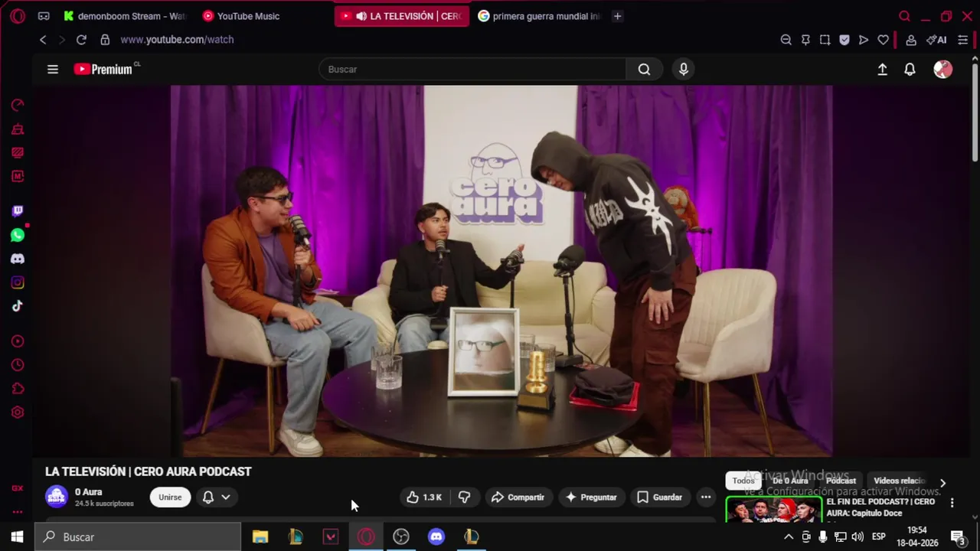
Task: Select the LA TELEVISIÓN | CERO tab
Action: [401, 16]
